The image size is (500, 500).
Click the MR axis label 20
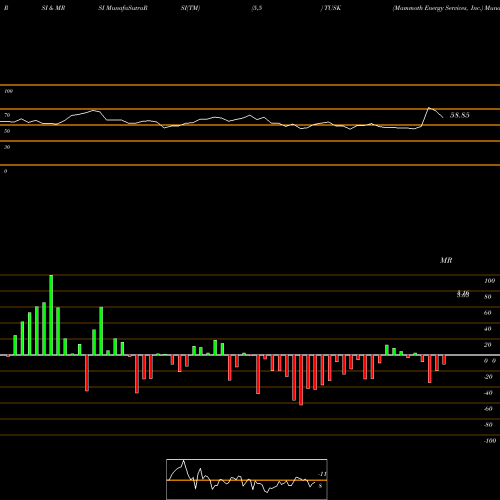point(488,345)
